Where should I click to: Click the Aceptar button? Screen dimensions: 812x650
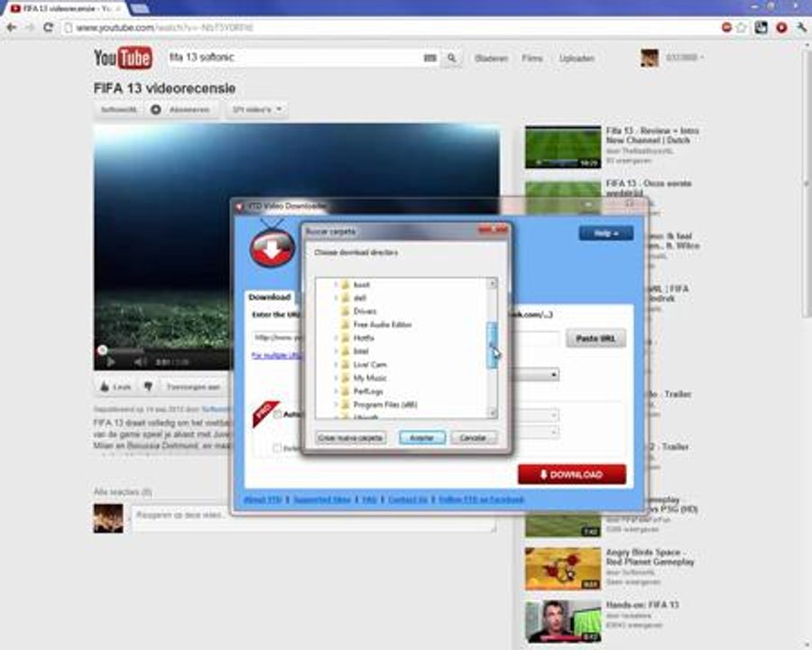[422, 438]
